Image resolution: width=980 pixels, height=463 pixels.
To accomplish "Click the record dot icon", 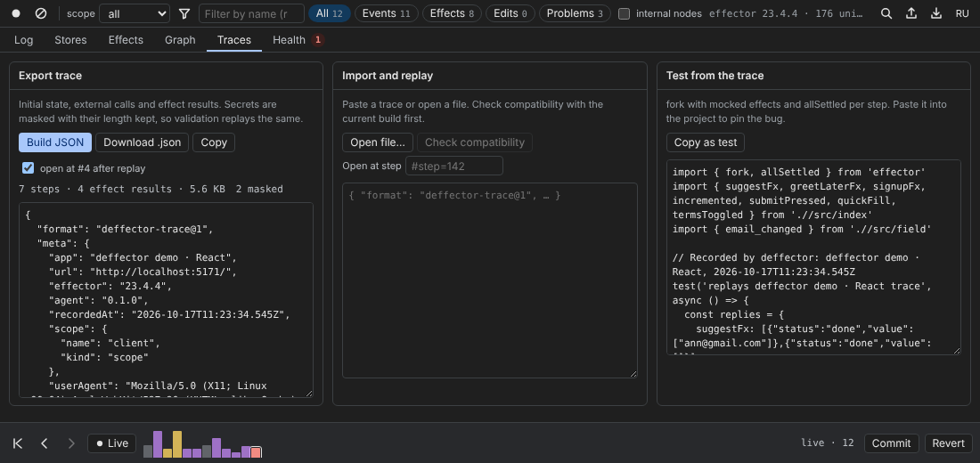I will (x=16, y=13).
